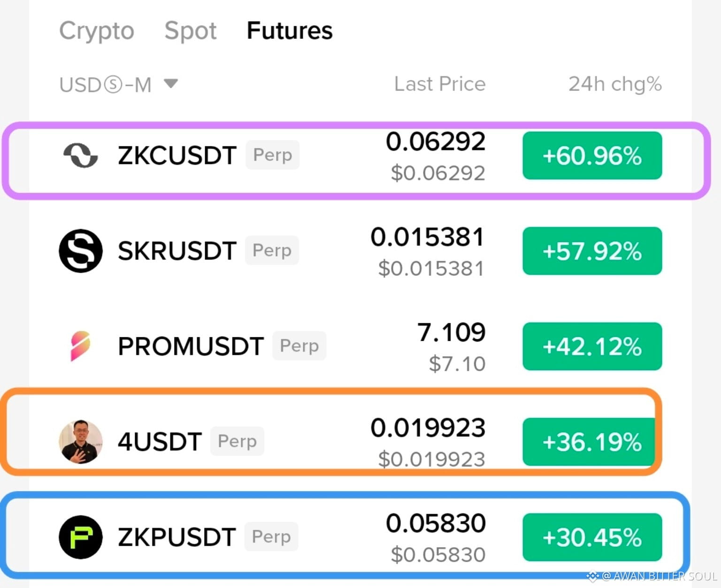The image size is (721, 588).
Task: Open the PROMUSDT pair name
Action: [191, 346]
